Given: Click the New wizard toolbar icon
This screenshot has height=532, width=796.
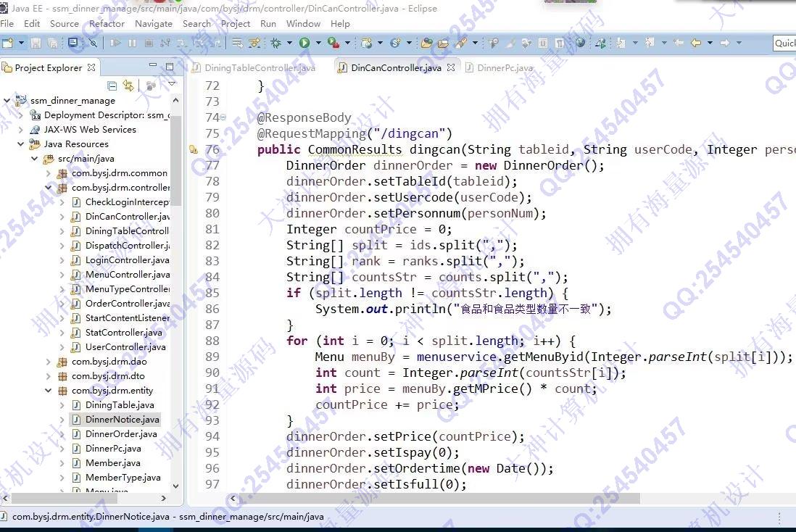Looking at the screenshot, I should (x=7, y=43).
